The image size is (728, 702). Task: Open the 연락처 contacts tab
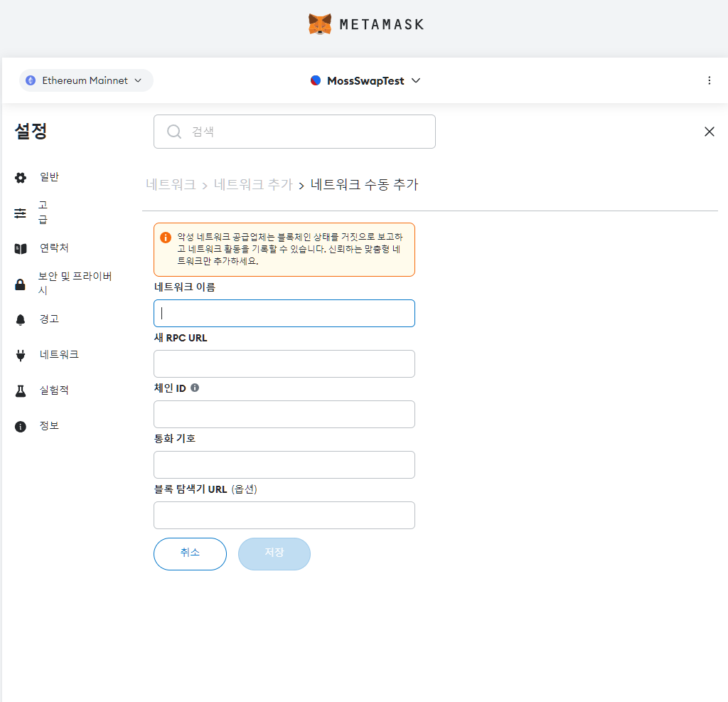[x=54, y=248]
